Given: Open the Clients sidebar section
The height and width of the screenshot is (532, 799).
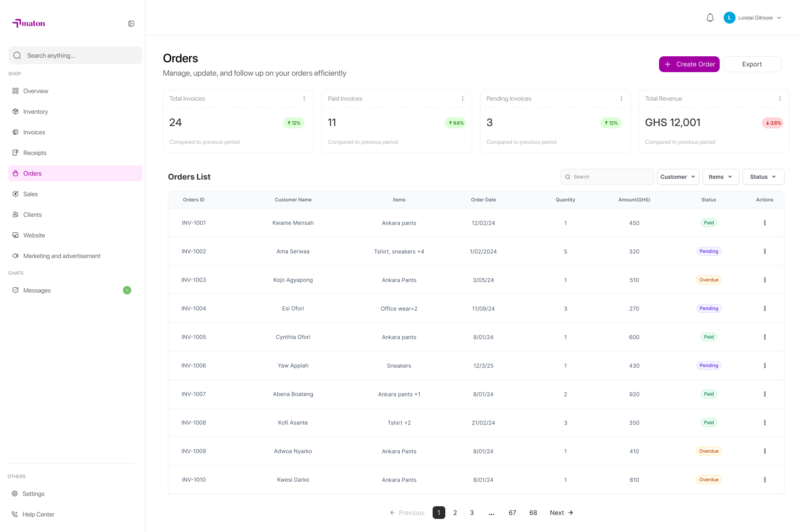Looking at the screenshot, I should (x=32, y=215).
